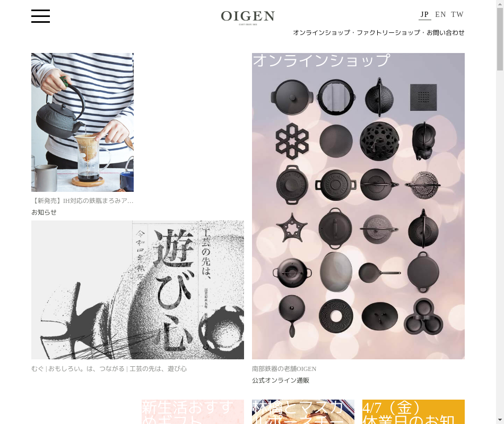The image size is (504, 424).
Task: Switch language to TW
Action: click(x=457, y=14)
